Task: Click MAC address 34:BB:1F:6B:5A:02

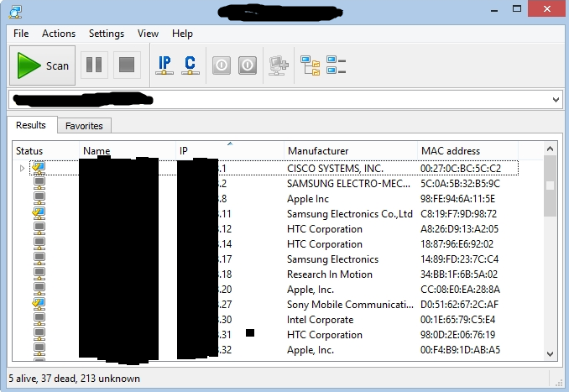Action: click(459, 274)
